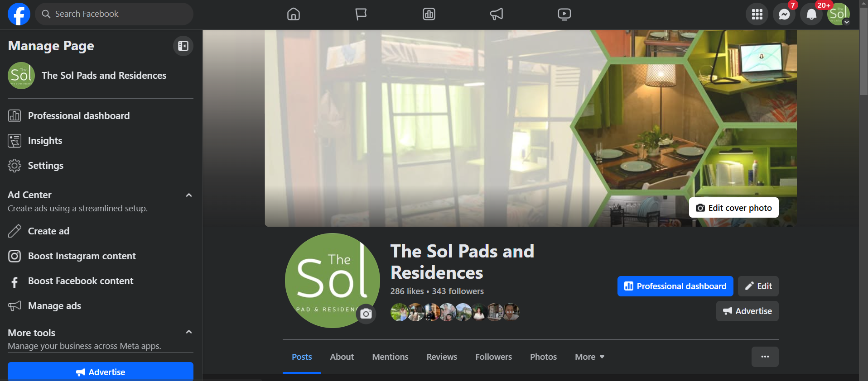Image resolution: width=868 pixels, height=381 pixels.
Task: Click The Sol Pads and Residences sidebar page name
Action: [x=104, y=76]
